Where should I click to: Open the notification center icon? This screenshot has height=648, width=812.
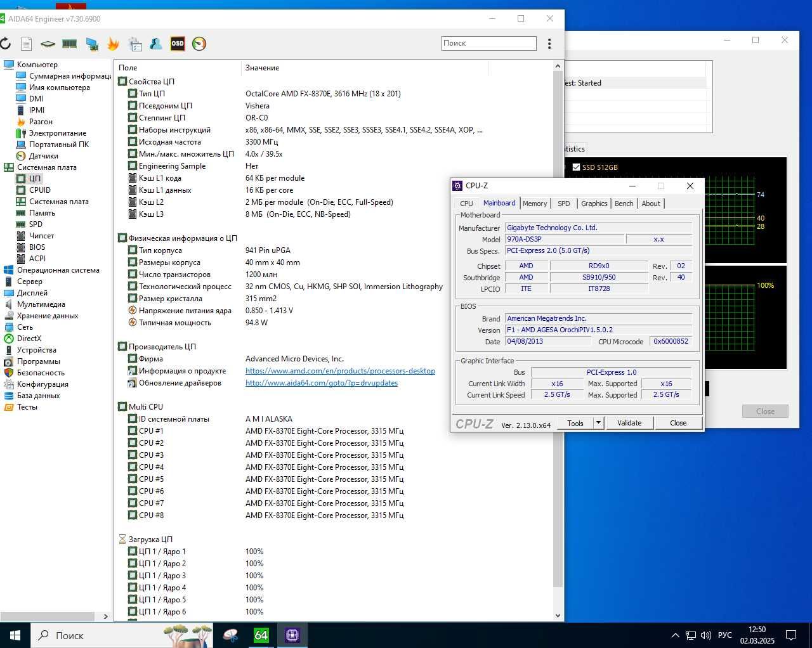click(791, 635)
